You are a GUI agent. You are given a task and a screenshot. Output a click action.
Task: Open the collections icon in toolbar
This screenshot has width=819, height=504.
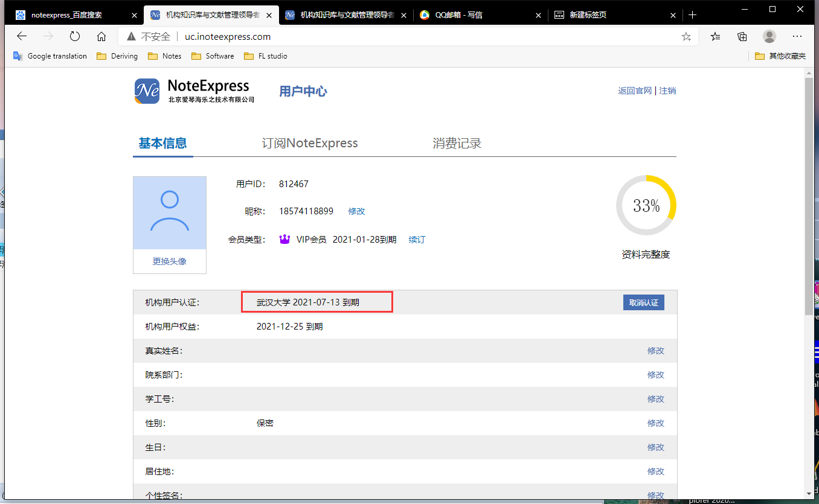742,37
